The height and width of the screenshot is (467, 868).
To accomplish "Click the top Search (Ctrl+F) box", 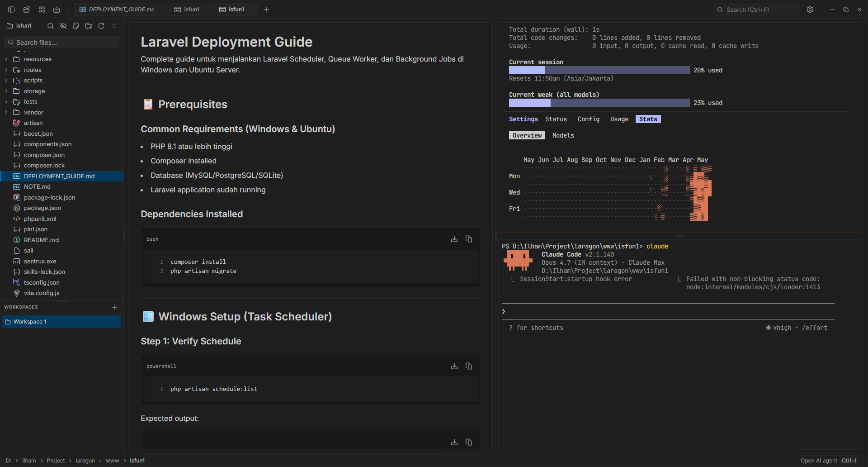I will click(x=756, y=10).
